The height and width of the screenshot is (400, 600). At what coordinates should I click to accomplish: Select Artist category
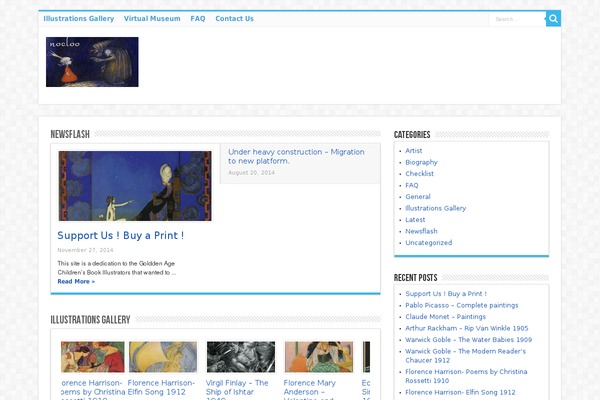414,151
